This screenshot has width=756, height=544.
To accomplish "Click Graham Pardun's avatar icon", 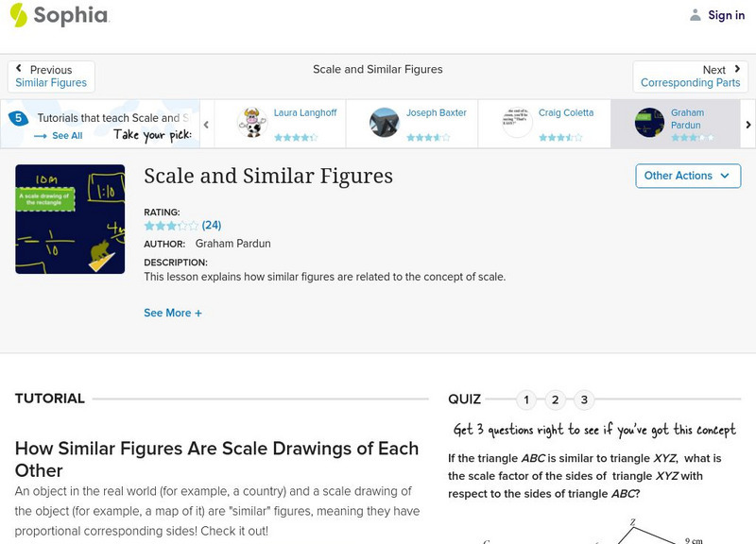I will 649,123.
